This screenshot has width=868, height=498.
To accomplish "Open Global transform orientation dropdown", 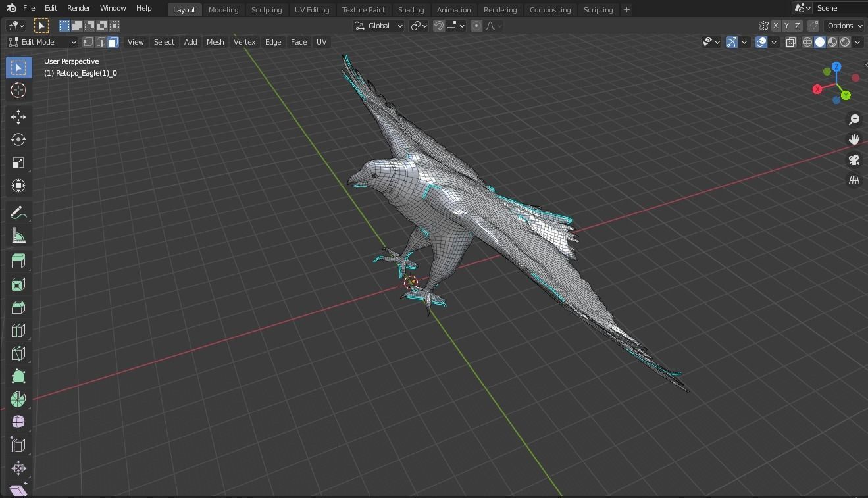I will click(379, 26).
